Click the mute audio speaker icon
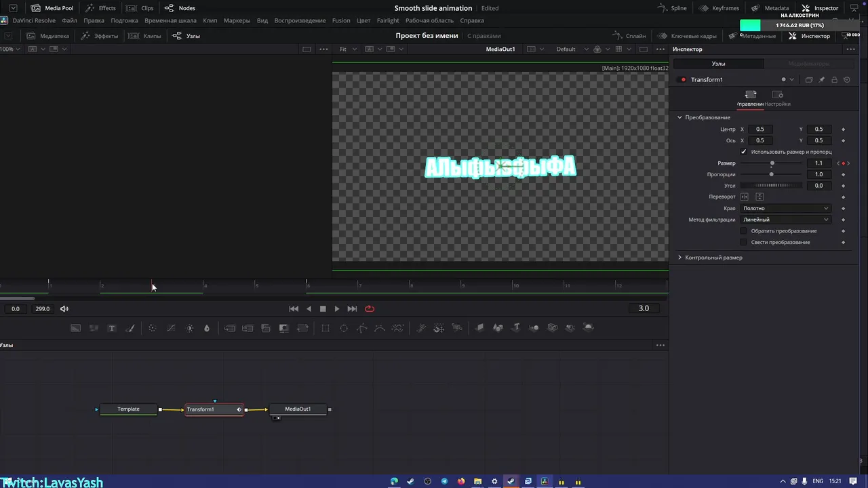The width and height of the screenshot is (868, 488). pos(64,308)
